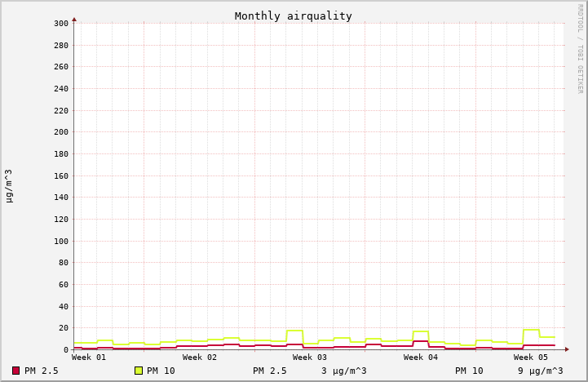Viewport: 588px width, 382px height.
Task: Click the yellow PM 10 legend swatch
Action: pyautogui.click(x=139, y=371)
